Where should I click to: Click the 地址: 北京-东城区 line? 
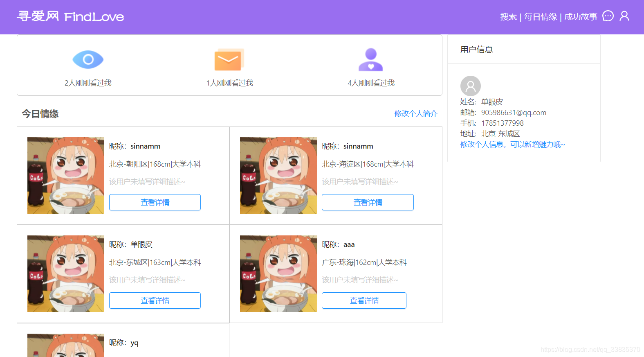click(490, 134)
